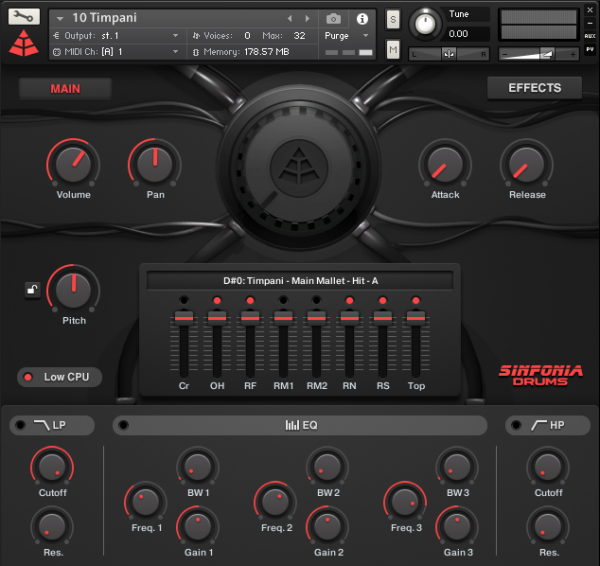Image resolution: width=600 pixels, height=566 pixels.
Task: Mute the instrument with M button
Action: 393,48
